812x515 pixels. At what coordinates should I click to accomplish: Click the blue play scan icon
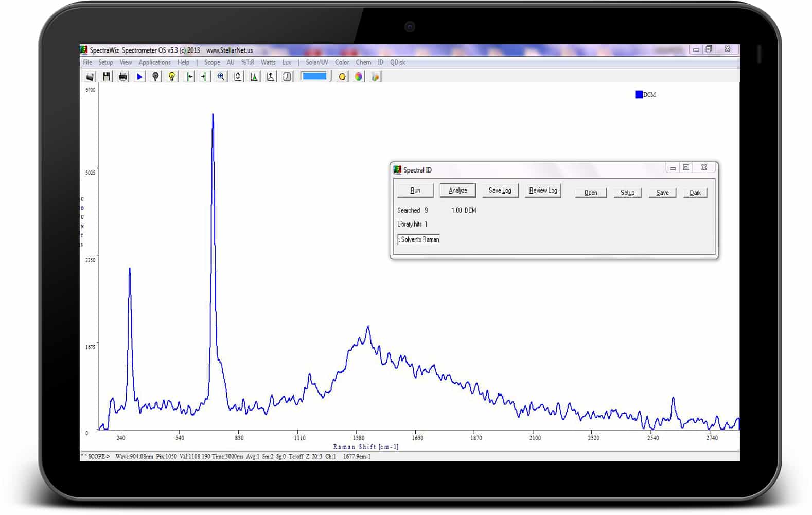[x=139, y=77]
